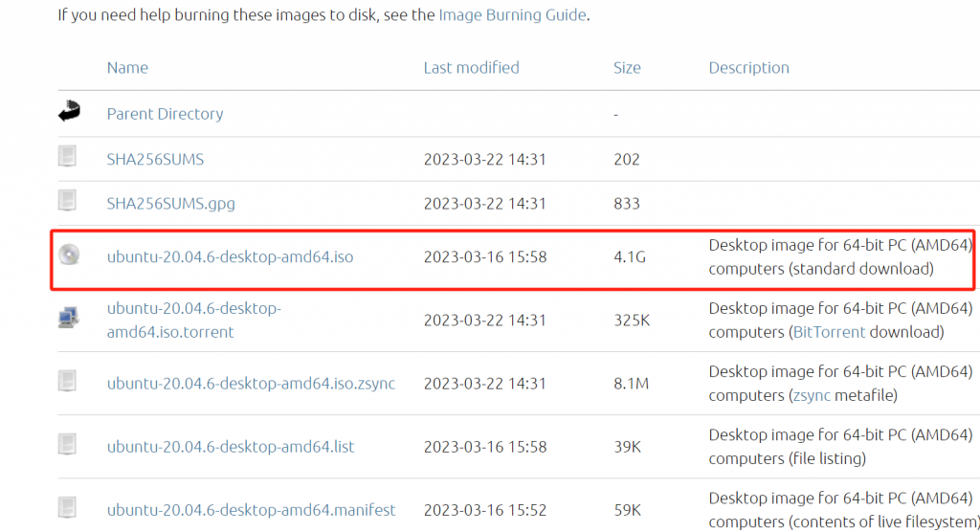Click the file icon beside SHA256SUMS
The image size is (980, 532).
(x=68, y=156)
